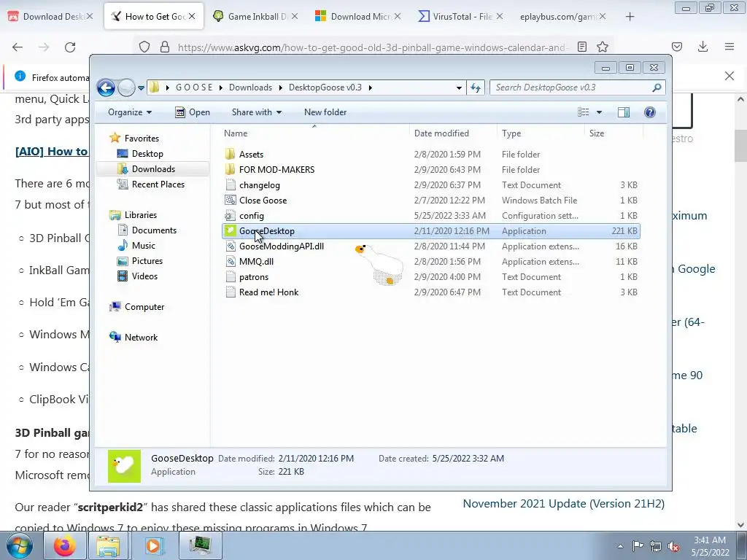
Task: Click the muted volume tray icon
Action: (x=673, y=546)
